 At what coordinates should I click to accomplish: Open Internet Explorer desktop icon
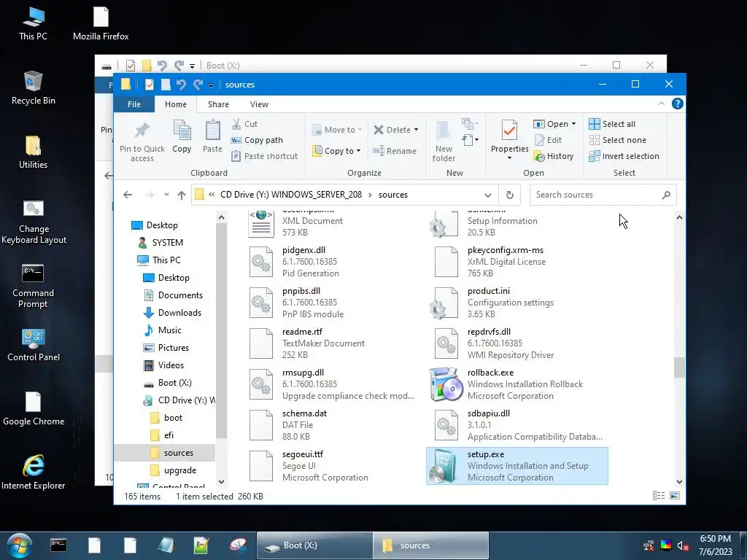34,472
